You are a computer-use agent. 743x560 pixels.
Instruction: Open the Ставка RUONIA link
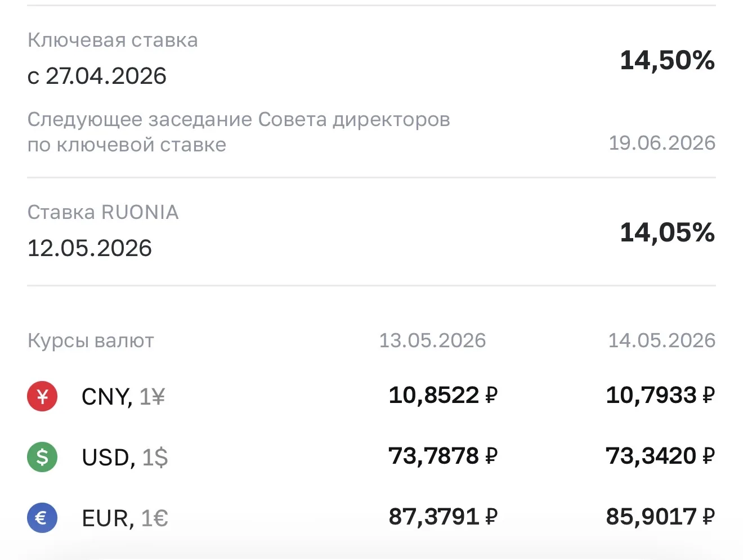click(x=103, y=212)
